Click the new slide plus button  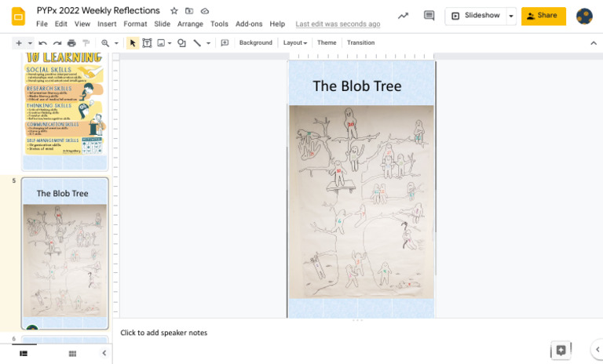tap(19, 43)
